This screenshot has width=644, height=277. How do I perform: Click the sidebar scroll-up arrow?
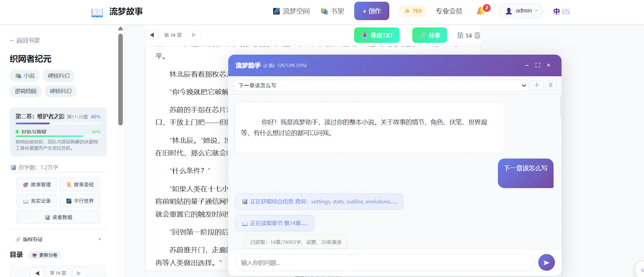click(x=120, y=29)
